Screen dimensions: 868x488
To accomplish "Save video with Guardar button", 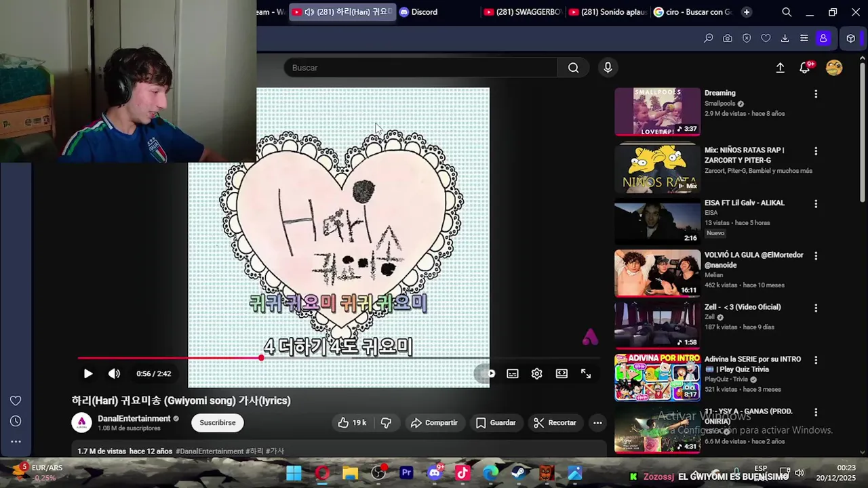I will click(x=496, y=422).
